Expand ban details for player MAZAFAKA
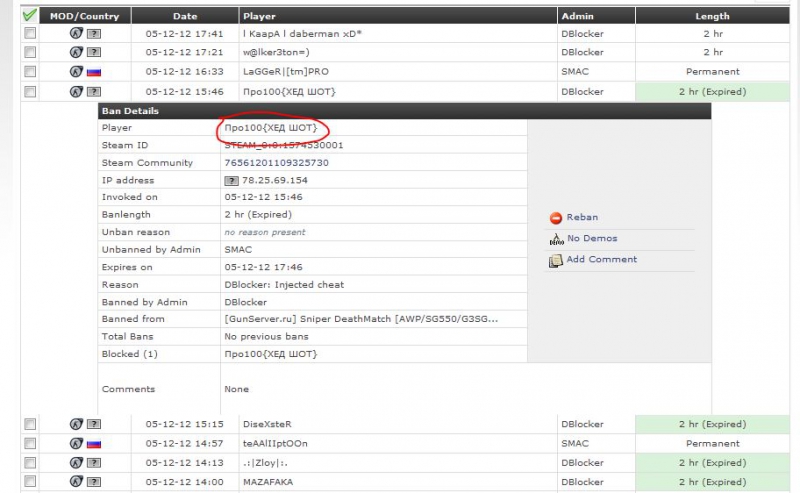The height and width of the screenshot is (493, 800). click(266, 482)
